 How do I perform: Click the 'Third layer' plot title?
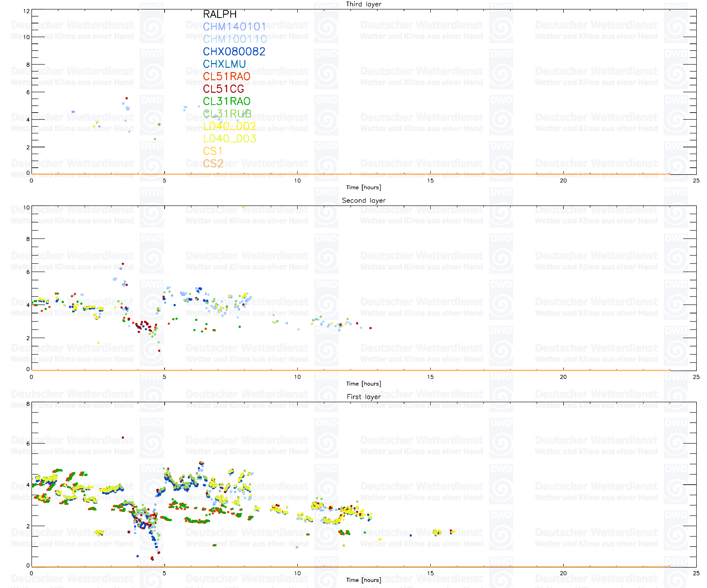click(x=364, y=4)
